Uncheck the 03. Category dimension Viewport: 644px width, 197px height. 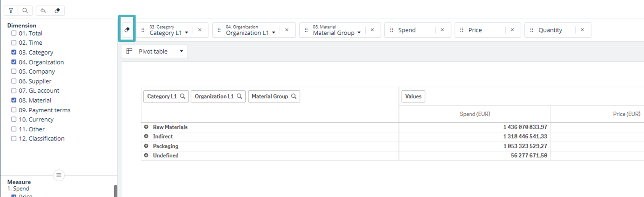coord(14,52)
